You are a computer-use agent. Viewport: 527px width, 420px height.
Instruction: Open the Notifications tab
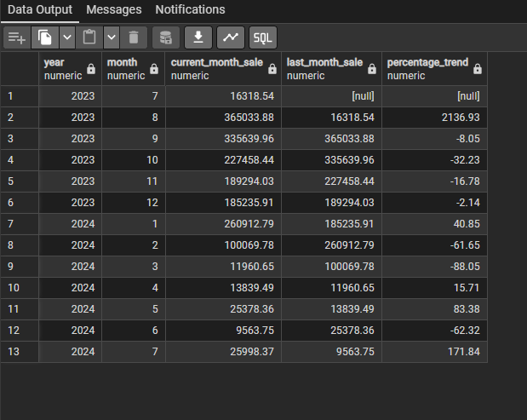point(190,10)
